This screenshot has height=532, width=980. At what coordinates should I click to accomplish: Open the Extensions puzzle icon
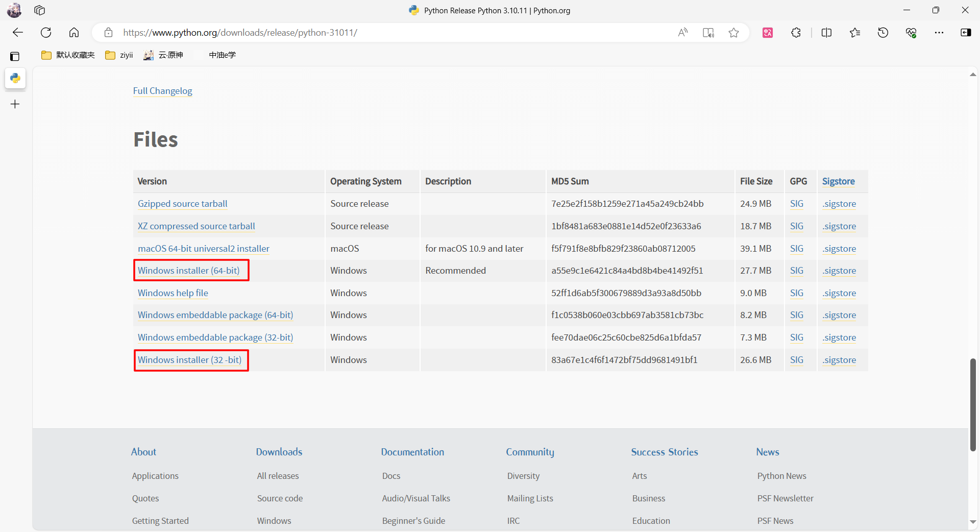[x=796, y=33]
